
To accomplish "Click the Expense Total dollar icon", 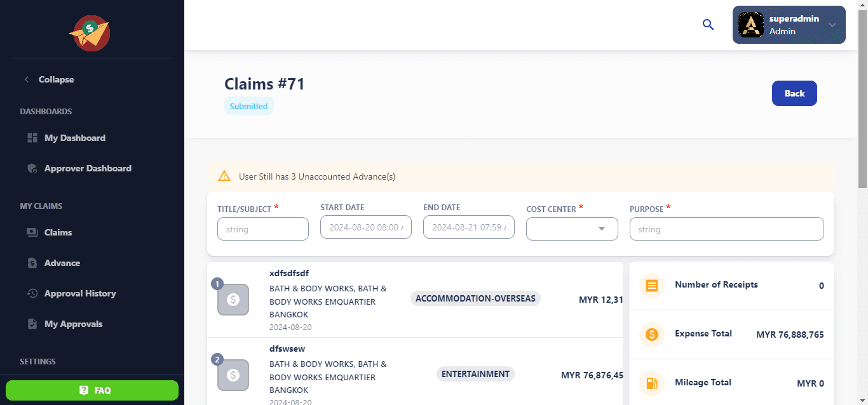I will pyautogui.click(x=651, y=335).
